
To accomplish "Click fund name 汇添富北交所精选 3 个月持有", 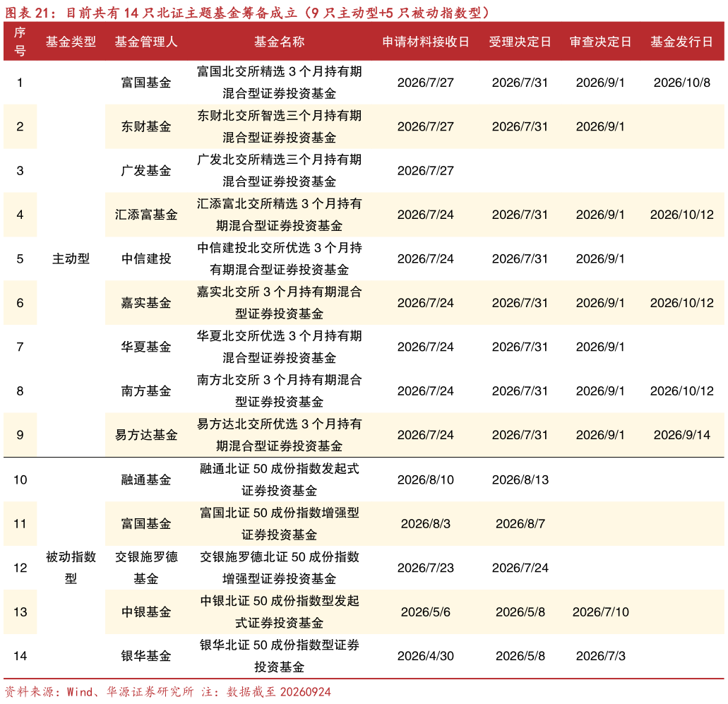I will pyautogui.click(x=279, y=204).
